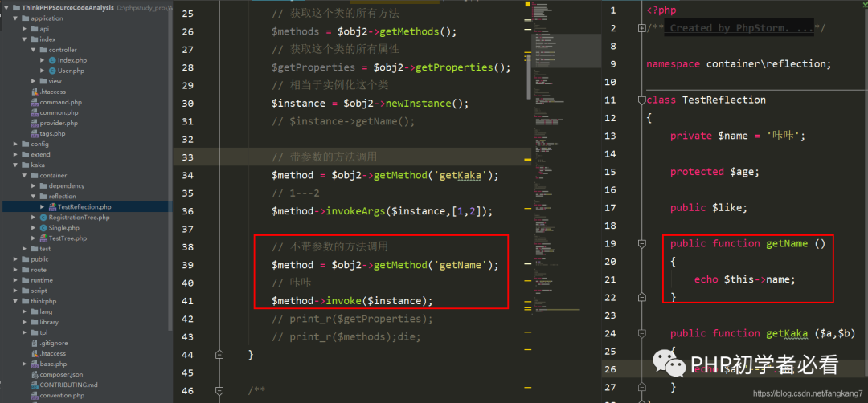Collapse the index folder arrow
Screen dimensions: 868x403
[25, 39]
